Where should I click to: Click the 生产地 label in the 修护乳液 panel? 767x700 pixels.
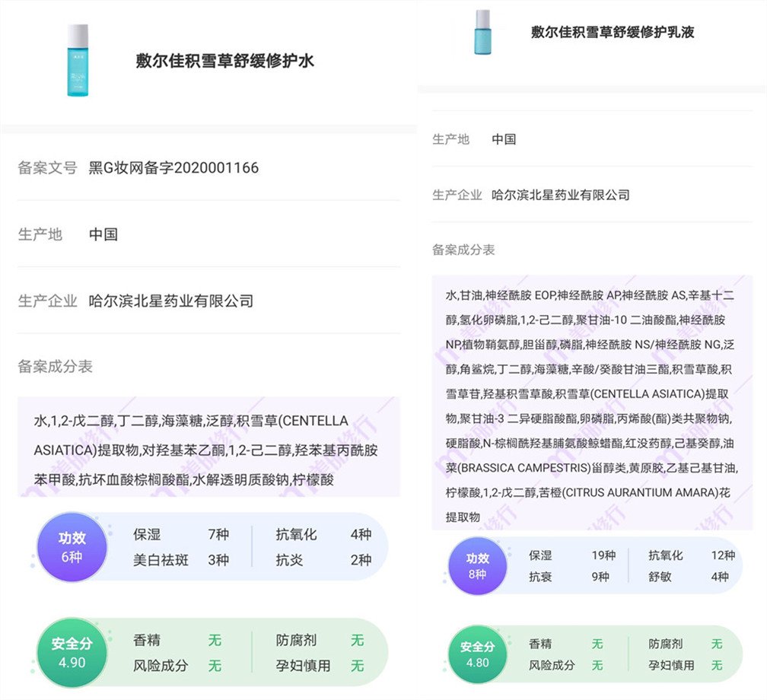click(x=450, y=139)
